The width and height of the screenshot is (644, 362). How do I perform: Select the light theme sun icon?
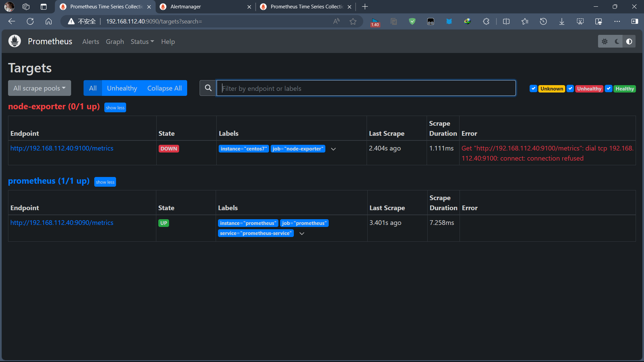pyautogui.click(x=604, y=41)
